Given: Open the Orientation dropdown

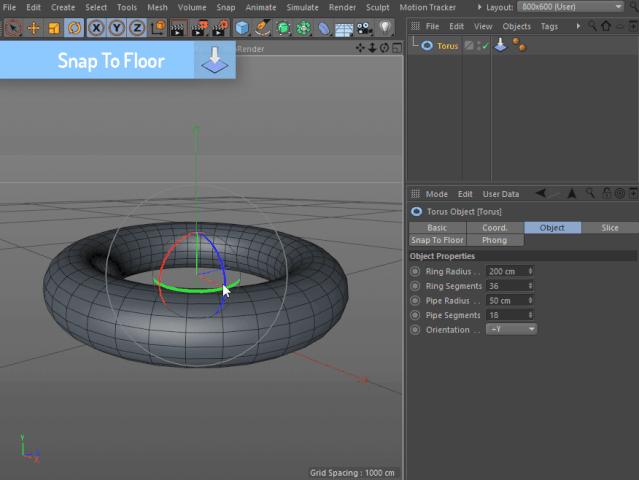Looking at the screenshot, I should point(511,329).
